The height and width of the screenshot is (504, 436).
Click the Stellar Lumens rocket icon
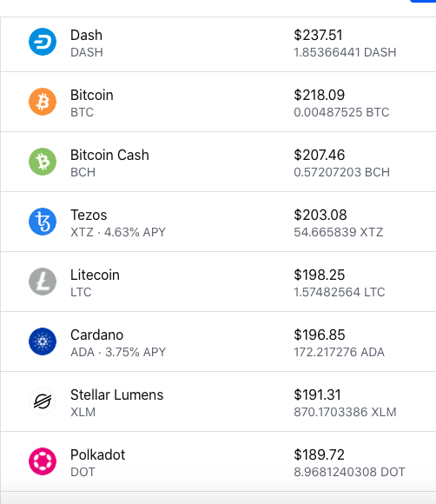point(43,401)
